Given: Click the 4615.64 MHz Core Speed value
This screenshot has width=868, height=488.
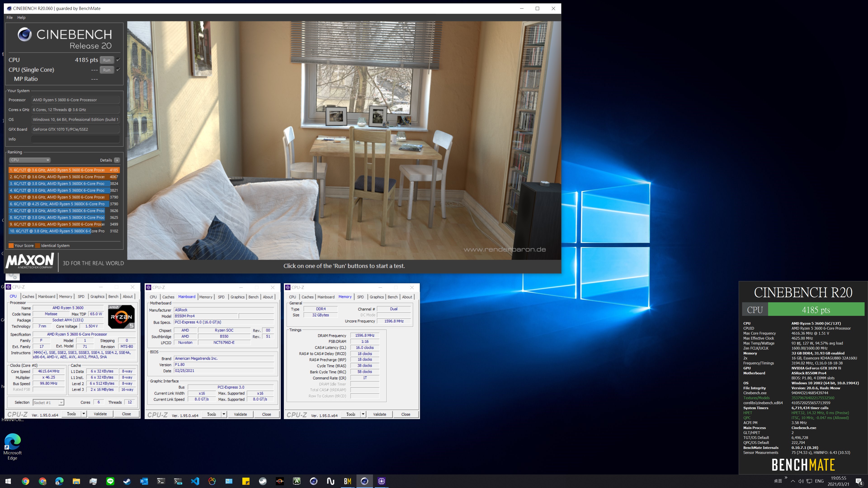Looking at the screenshot, I should tap(49, 371).
